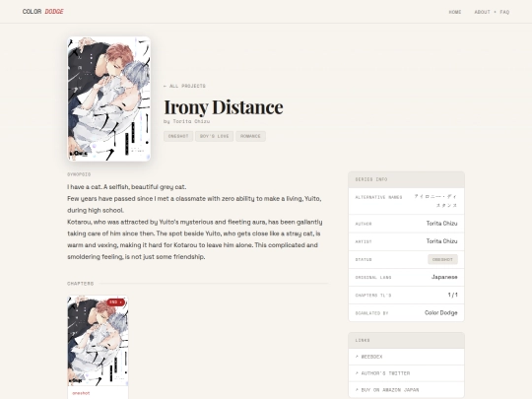Click the Japanese alternative name text

click(x=435, y=201)
